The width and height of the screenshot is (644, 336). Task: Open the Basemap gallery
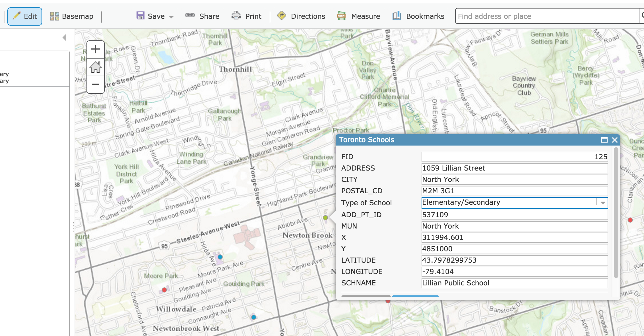click(72, 16)
